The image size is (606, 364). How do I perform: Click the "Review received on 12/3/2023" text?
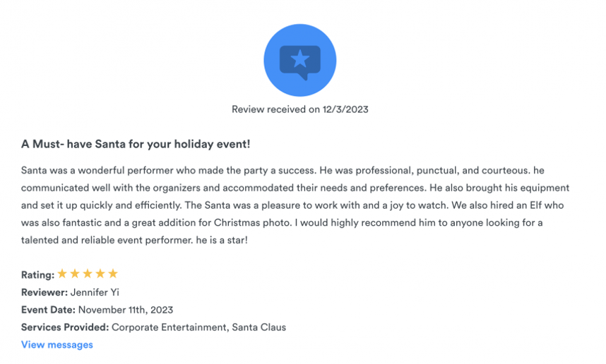pos(300,109)
